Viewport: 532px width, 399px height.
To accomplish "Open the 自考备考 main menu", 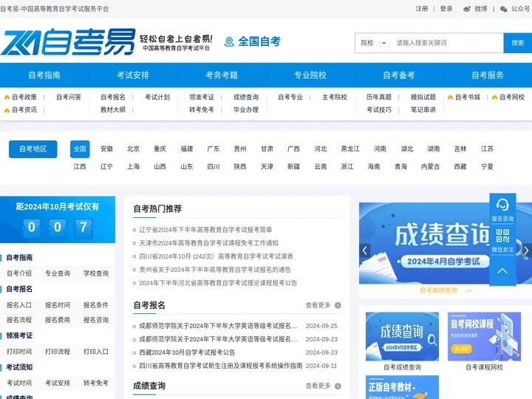I will click(x=399, y=75).
